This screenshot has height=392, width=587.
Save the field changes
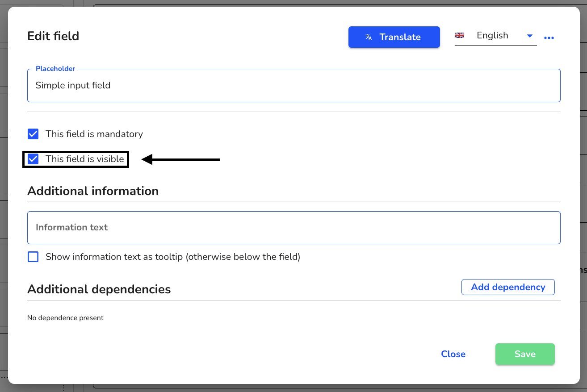coord(525,354)
